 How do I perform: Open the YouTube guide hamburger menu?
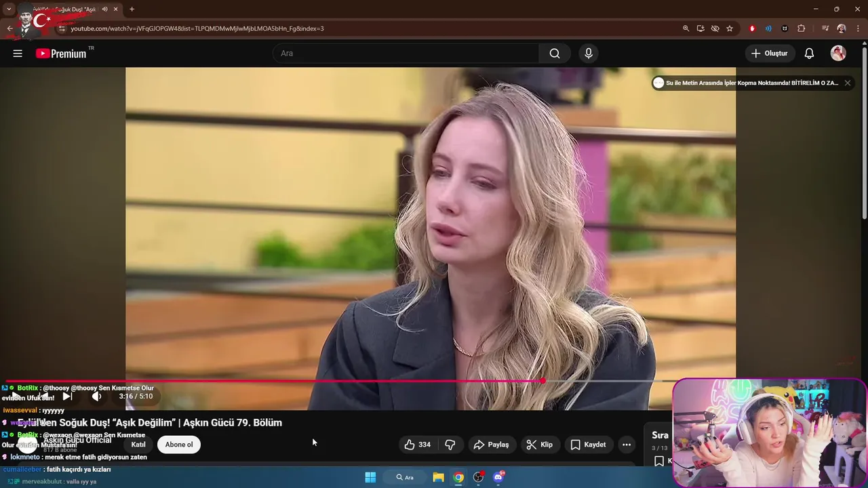click(x=18, y=54)
